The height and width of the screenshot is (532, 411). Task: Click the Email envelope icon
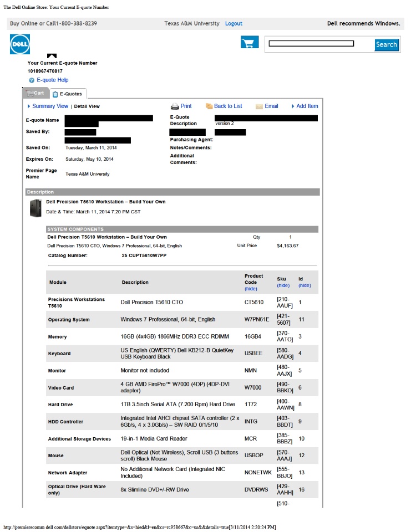tap(259, 106)
